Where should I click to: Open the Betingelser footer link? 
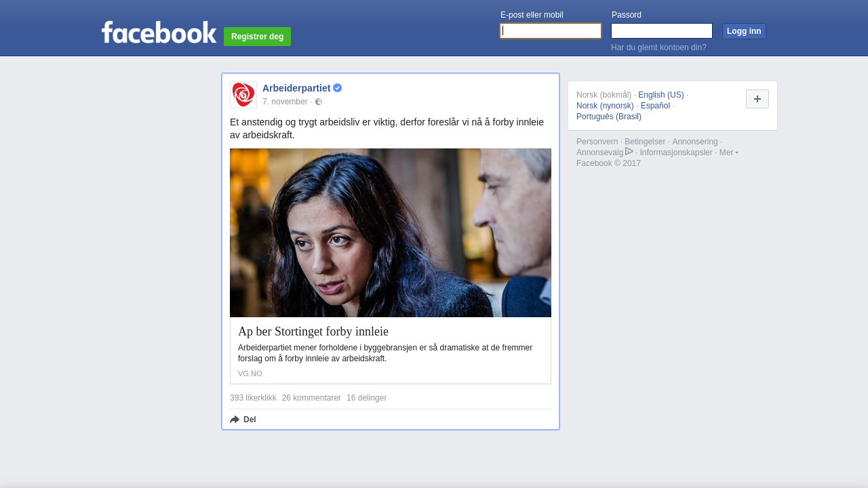645,142
